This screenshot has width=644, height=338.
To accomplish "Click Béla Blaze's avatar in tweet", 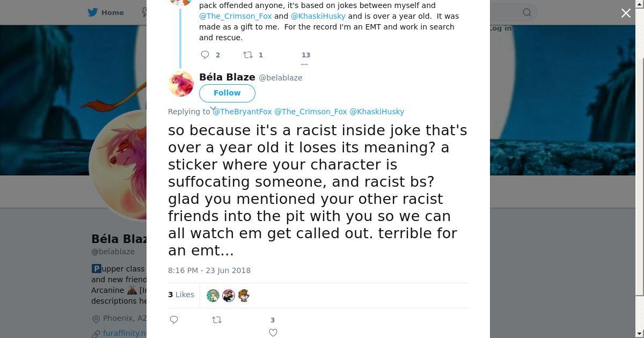I will [181, 84].
